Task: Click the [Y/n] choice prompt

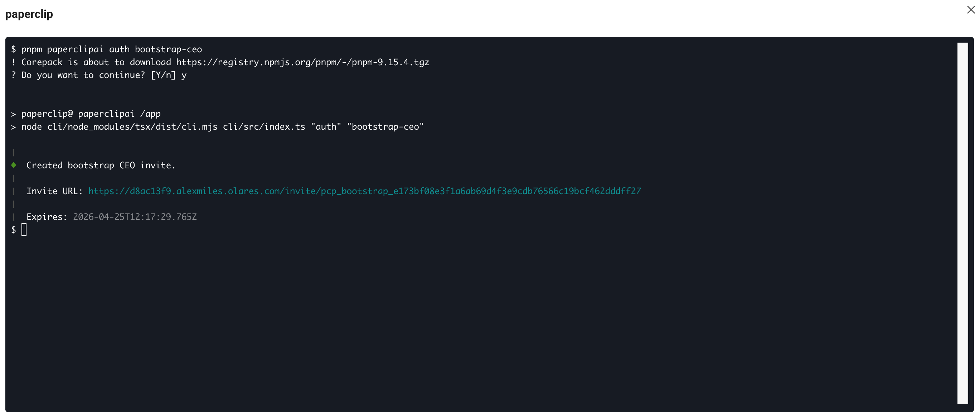Action: click(x=164, y=75)
